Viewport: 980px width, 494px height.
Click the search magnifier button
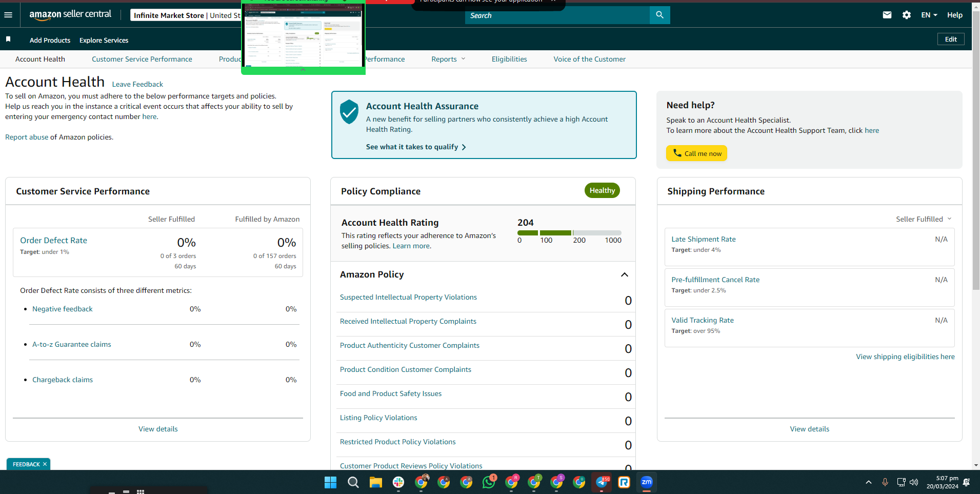659,15
